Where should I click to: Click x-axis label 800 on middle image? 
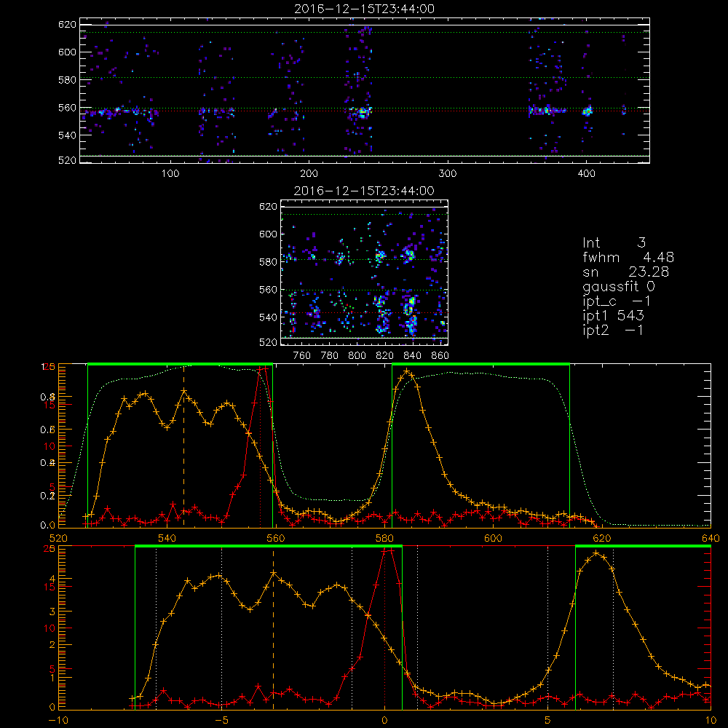pos(357,356)
